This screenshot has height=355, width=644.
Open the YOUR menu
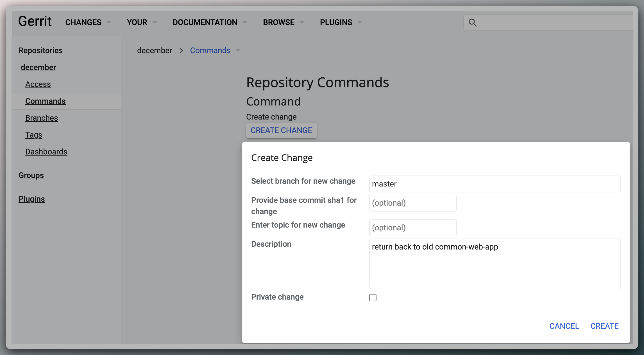pyautogui.click(x=137, y=22)
